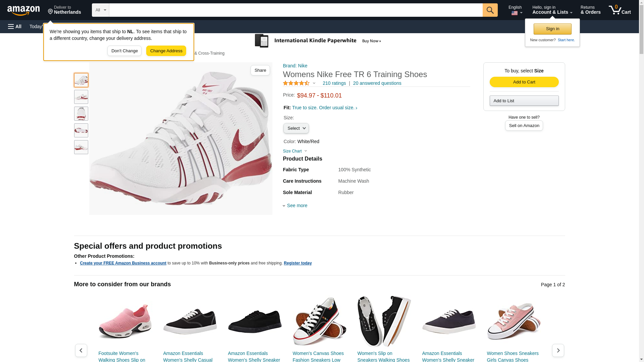644x362 pixels.
Task: Open the shopping cart
Action: pos(620,10)
